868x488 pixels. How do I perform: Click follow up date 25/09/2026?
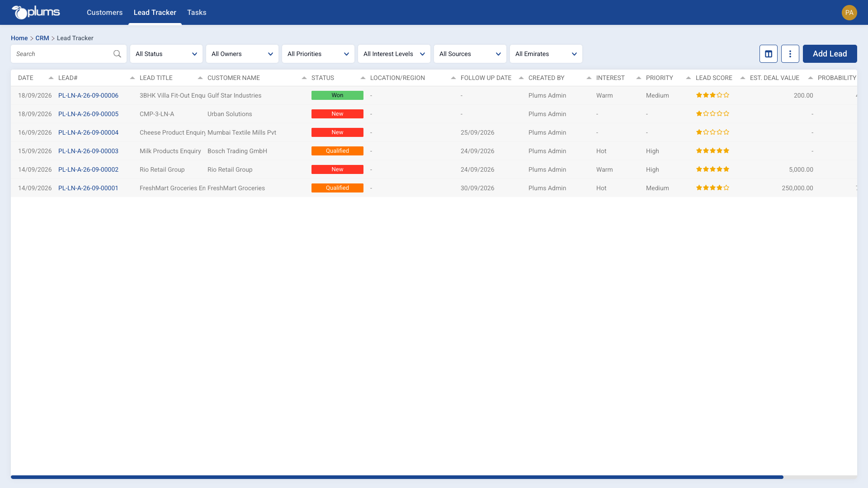click(x=477, y=132)
